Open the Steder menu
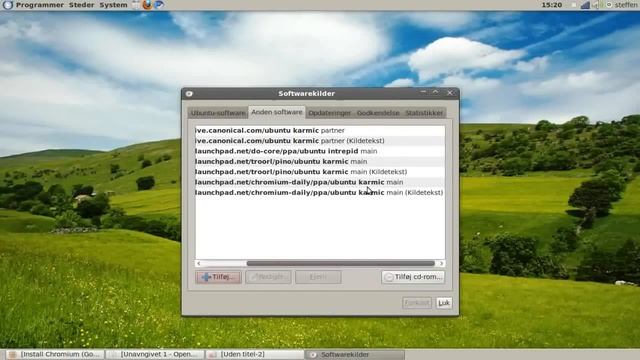Image resolution: width=640 pixels, height=360 pixels. click(81, 5)
